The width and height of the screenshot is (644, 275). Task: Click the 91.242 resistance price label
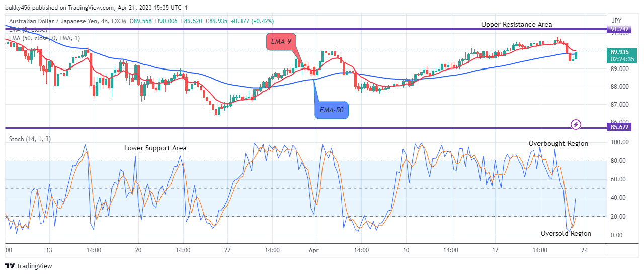point(620,29)
